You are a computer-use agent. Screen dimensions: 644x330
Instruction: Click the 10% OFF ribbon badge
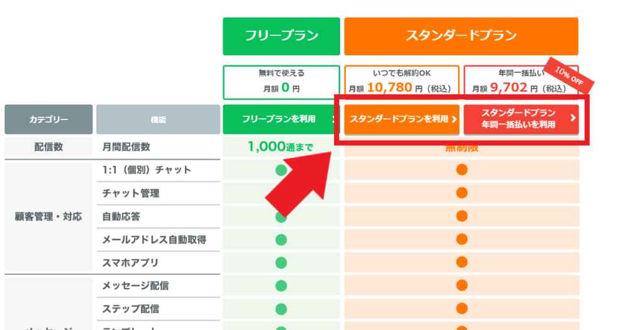tap(569, 75)
